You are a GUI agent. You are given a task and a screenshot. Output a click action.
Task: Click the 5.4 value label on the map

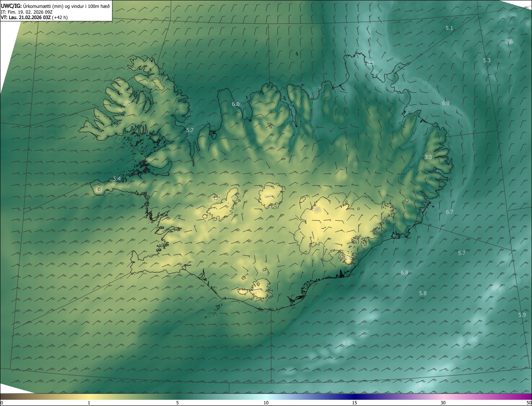coord(117,179)
